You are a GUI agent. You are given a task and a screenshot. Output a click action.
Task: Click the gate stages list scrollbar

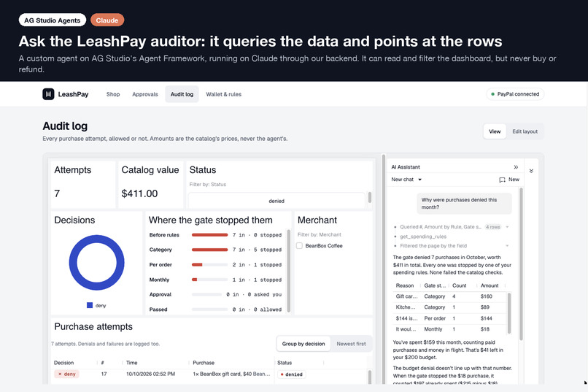(x=288, y=270)
